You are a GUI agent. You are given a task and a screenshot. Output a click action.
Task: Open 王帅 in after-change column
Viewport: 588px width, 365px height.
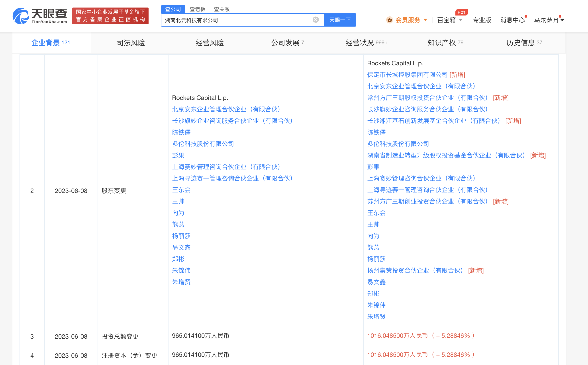[373, 225]
